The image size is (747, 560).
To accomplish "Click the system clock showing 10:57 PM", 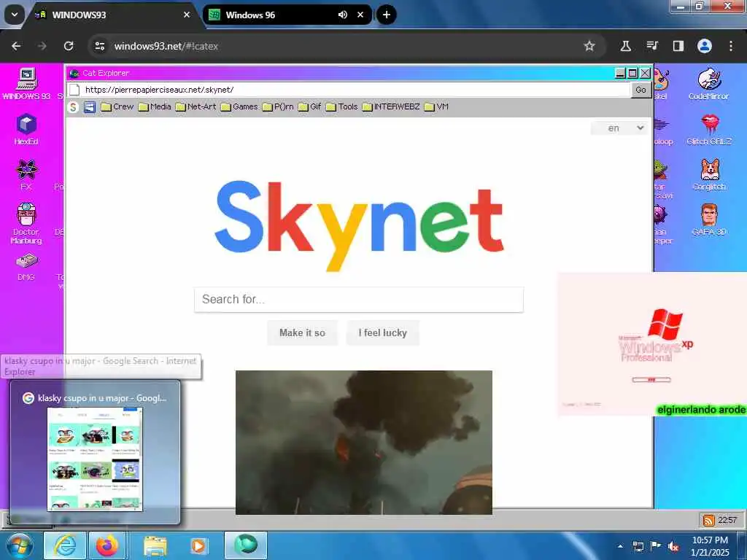I will (x=710, y=546).
